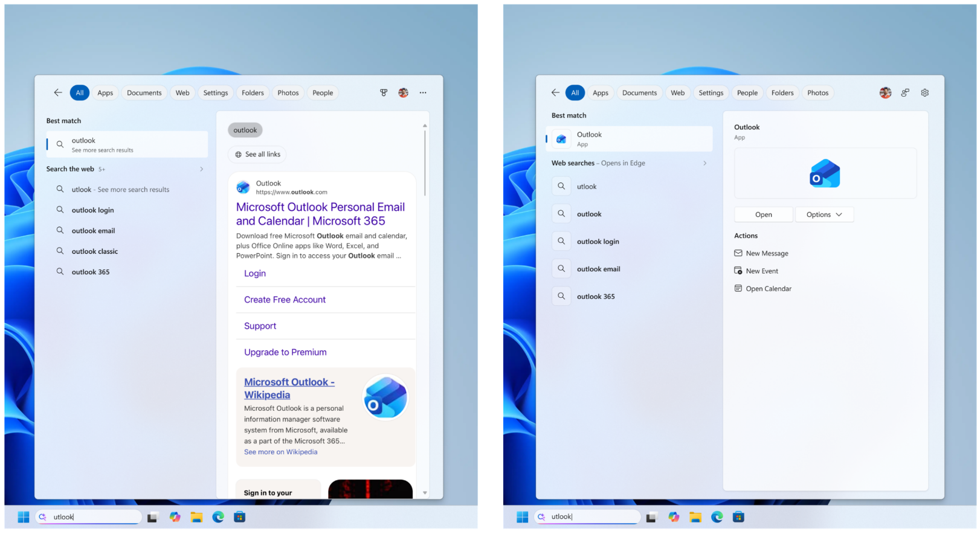
Task: Go back using arrow in right screenshot
Action: click(555, 92)
